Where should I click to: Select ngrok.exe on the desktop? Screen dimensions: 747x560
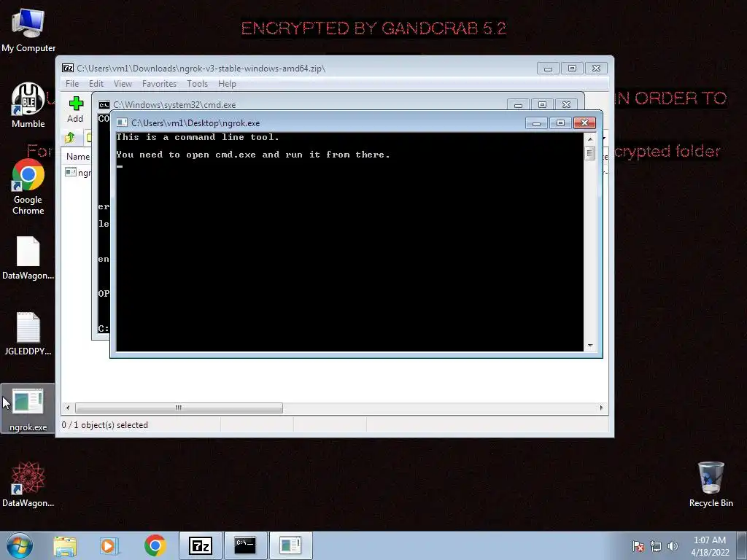[28, 409]
